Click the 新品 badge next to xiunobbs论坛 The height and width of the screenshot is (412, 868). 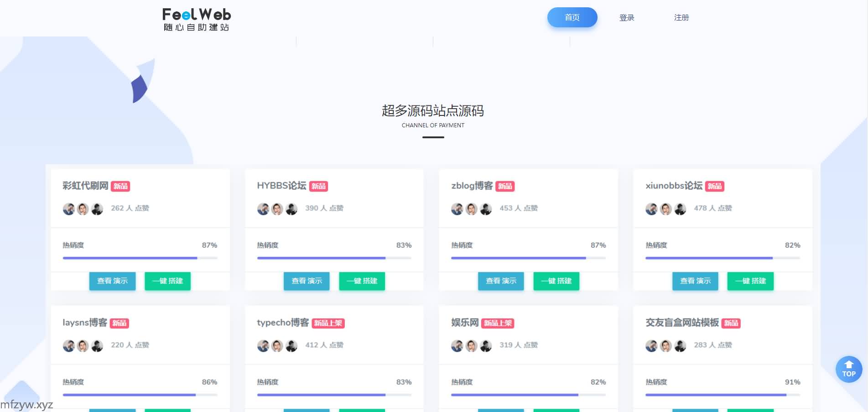click(x=715, y=186)
